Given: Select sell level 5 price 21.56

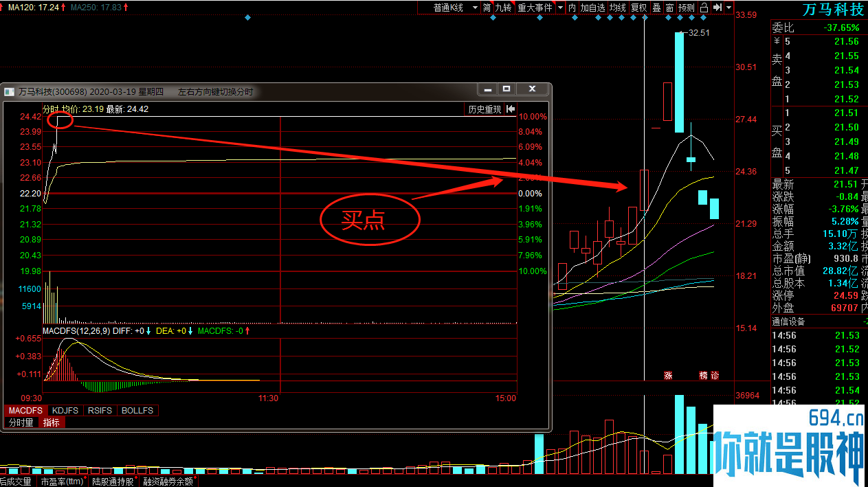Looking at the screenshot, I should 846,41.
